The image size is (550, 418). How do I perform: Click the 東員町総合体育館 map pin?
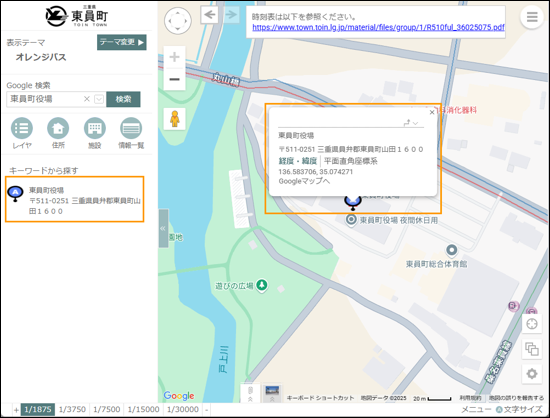[x=451, y=250]
